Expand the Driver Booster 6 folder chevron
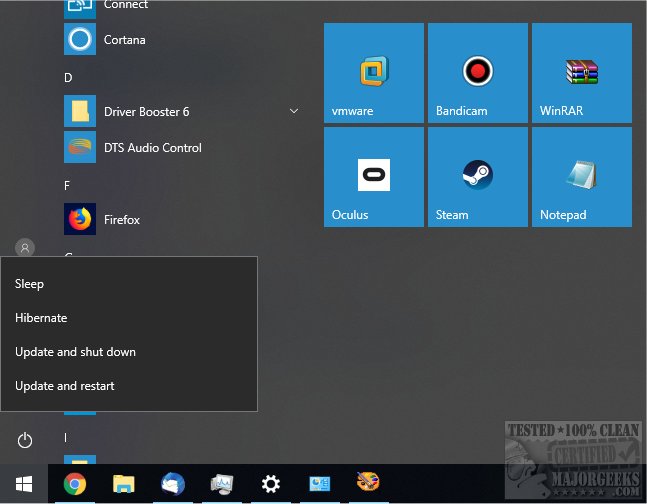 click(x=294, y=111)
